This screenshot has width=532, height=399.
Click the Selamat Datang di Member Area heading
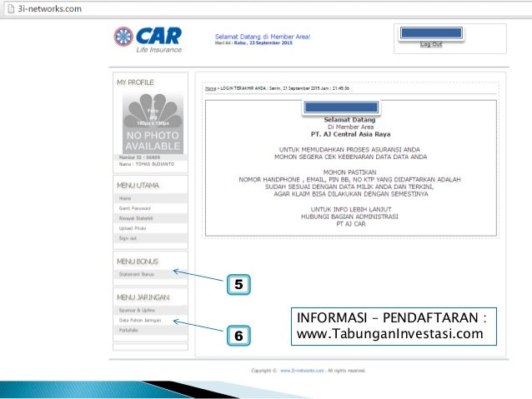(x=263, y=37)
